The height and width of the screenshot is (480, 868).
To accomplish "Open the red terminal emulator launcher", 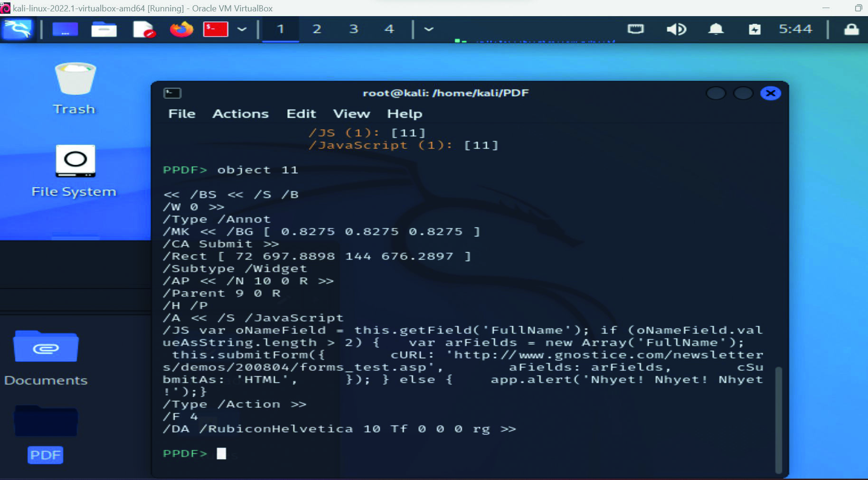I will click(x=216, y=29).
